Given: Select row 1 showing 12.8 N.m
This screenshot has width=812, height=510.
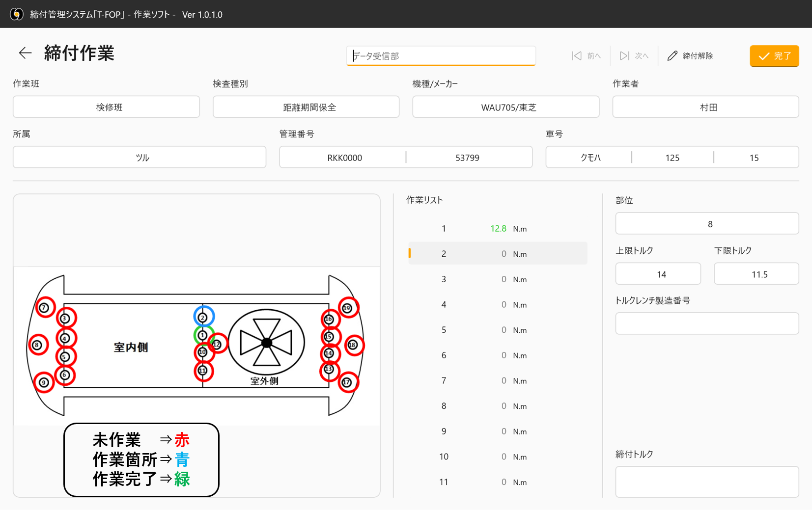Looking at the screenshot, I should (x=497, y=228).
